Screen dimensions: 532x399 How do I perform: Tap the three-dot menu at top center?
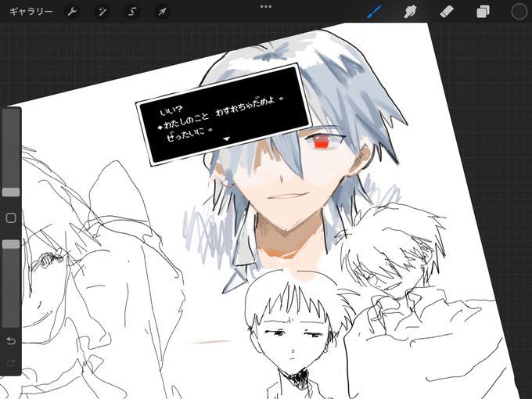tap(266, 6)
